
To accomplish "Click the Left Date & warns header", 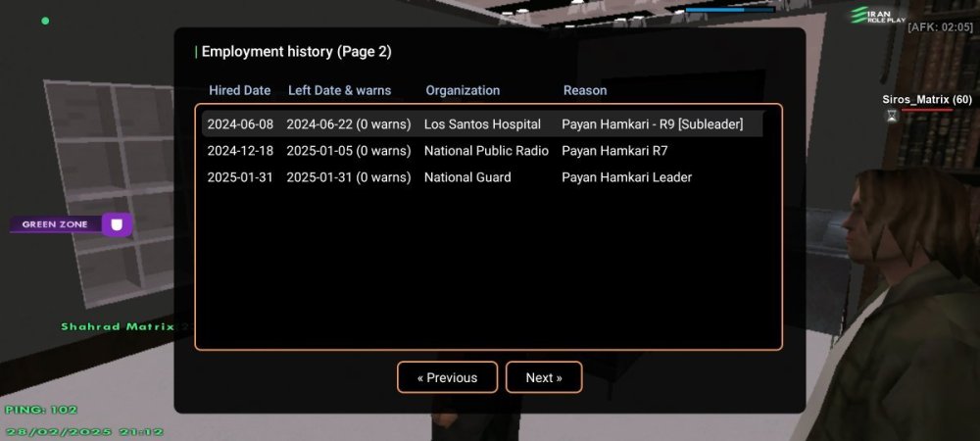I will click(x=339, y=90).
